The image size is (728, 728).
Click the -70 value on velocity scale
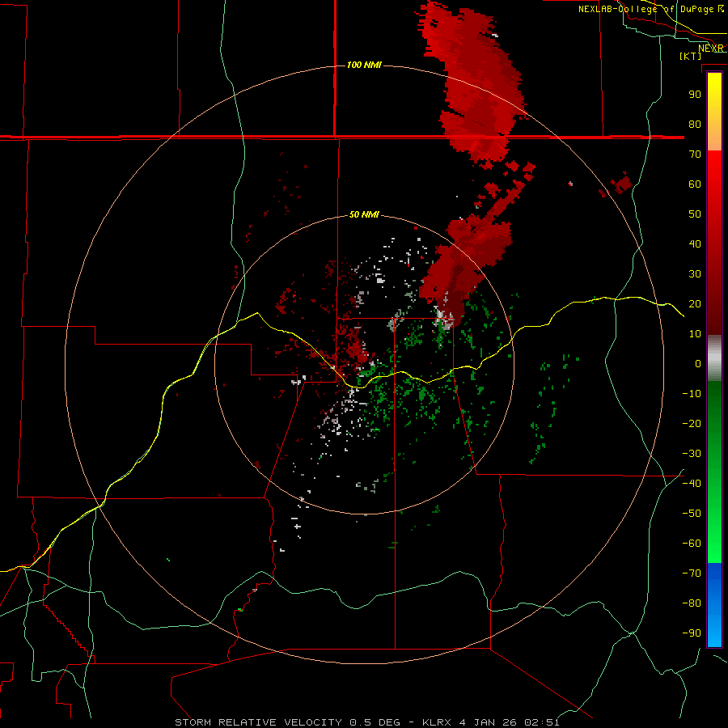coord(692,574)
